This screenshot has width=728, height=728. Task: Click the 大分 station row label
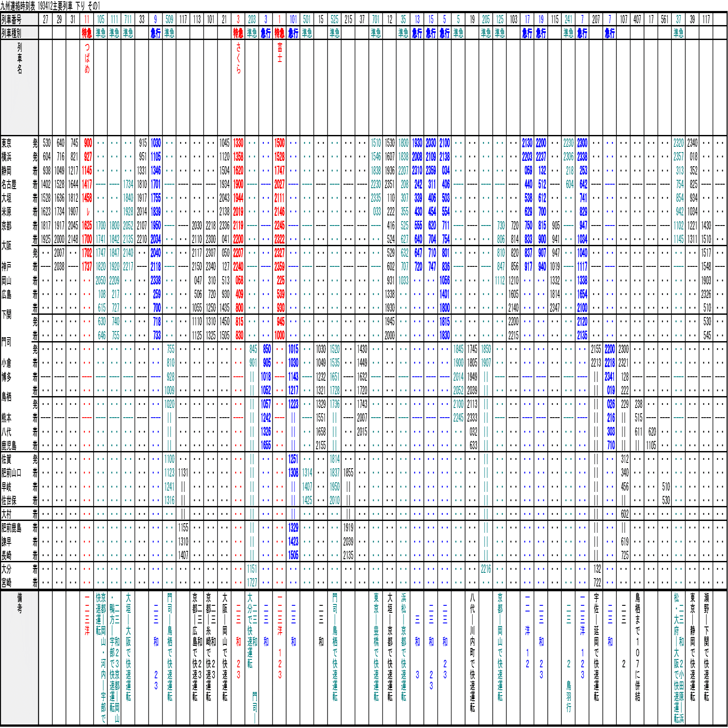[7, 569]
